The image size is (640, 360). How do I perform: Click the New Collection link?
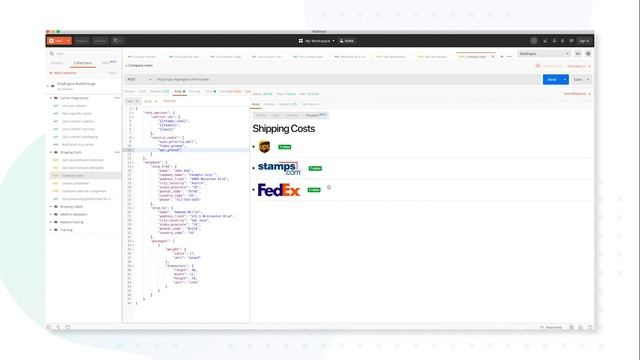[63, 73]
